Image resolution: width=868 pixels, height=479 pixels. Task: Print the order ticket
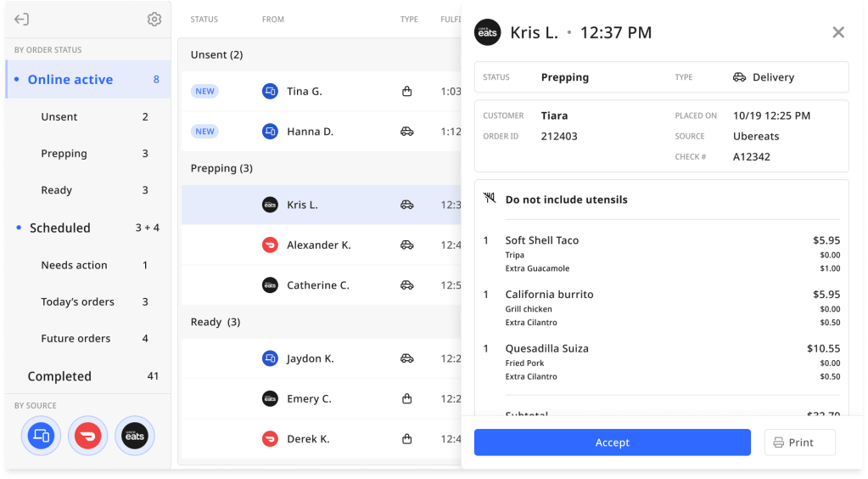click(x=799, y=442)
